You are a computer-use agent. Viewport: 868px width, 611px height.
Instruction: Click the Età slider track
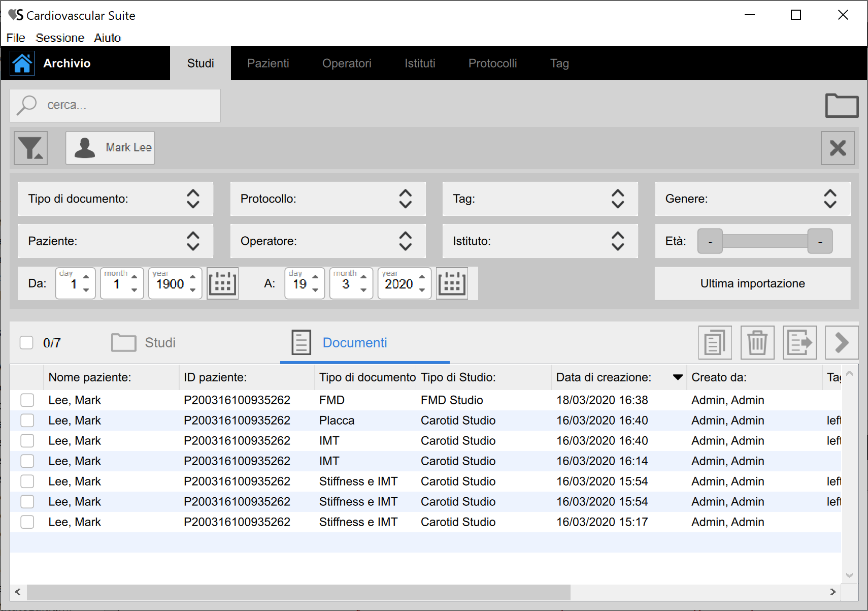(x=765, y=241)
